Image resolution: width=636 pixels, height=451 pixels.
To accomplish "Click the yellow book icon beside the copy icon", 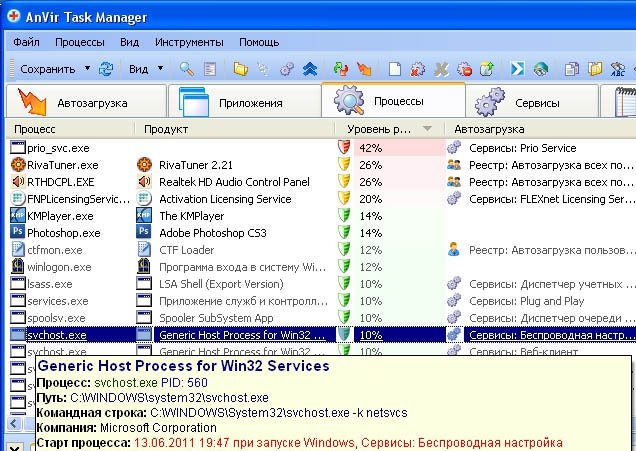I will pyautogui.click(x=595, y=69).
